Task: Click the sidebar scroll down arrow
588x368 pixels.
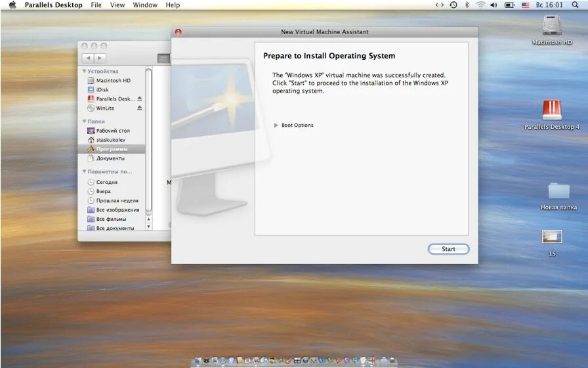Action: [x=148, y=227]
